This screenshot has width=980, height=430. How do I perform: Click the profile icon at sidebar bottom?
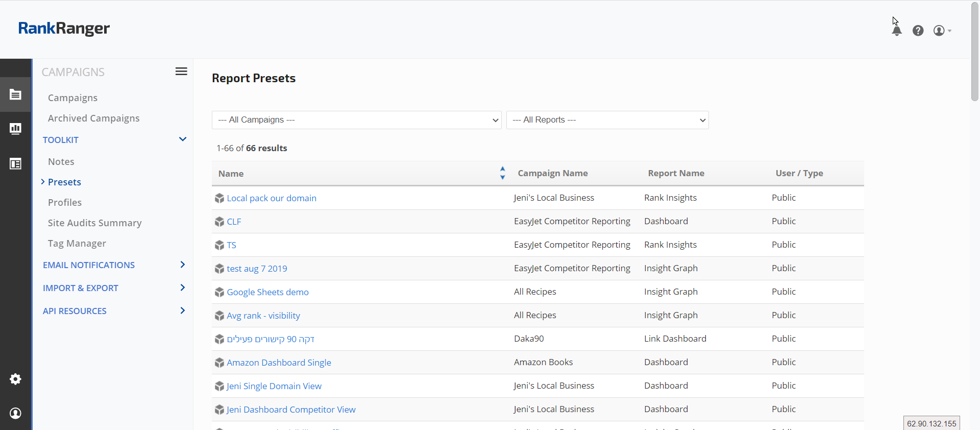(15, 413)
